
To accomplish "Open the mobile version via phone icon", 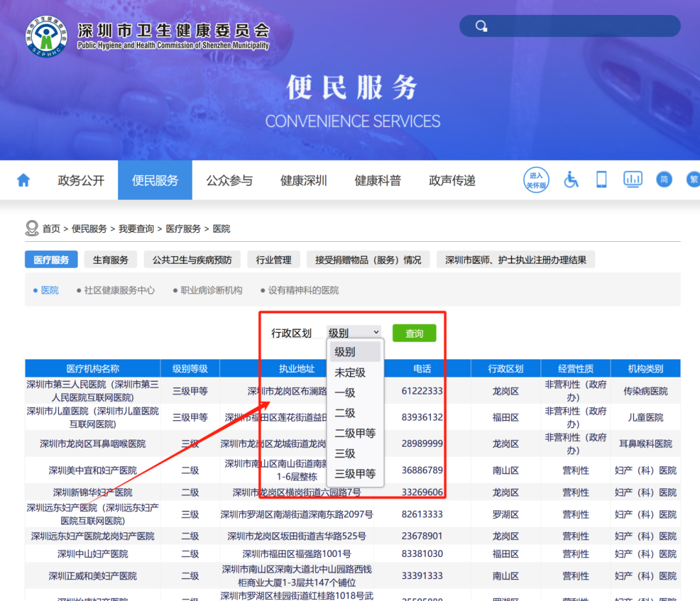I will (601, 180).
